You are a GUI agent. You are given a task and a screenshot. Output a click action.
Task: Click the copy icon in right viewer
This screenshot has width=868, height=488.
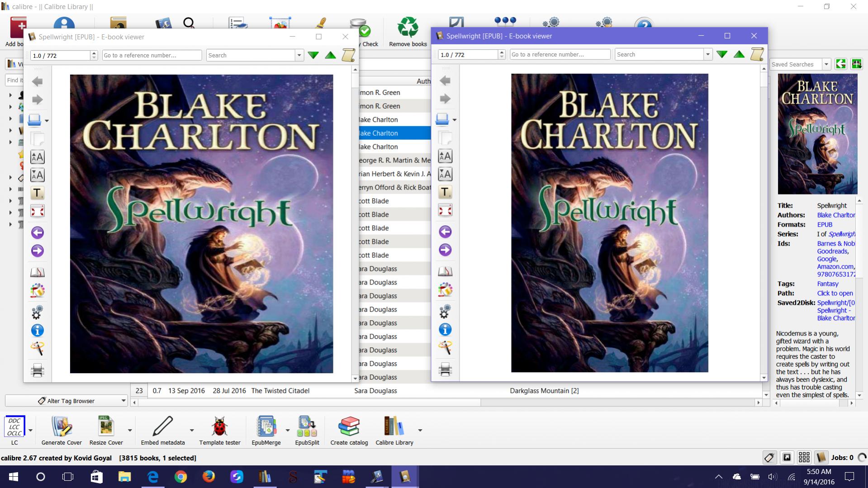(x=445, y=138)
